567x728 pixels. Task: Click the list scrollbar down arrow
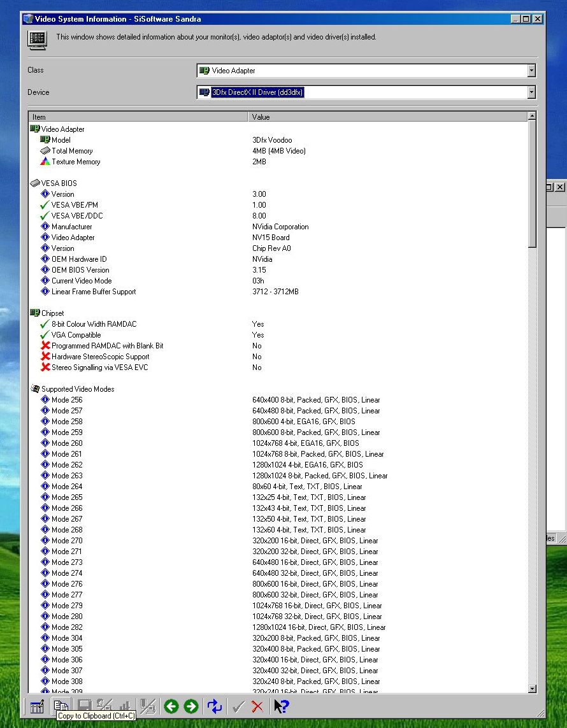pos(532,689)
